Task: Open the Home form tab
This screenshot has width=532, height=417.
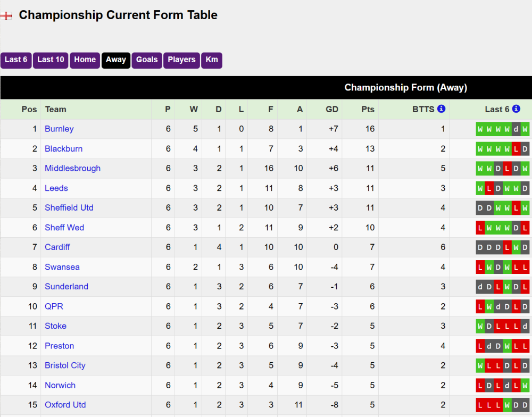Action: (85, 60)
